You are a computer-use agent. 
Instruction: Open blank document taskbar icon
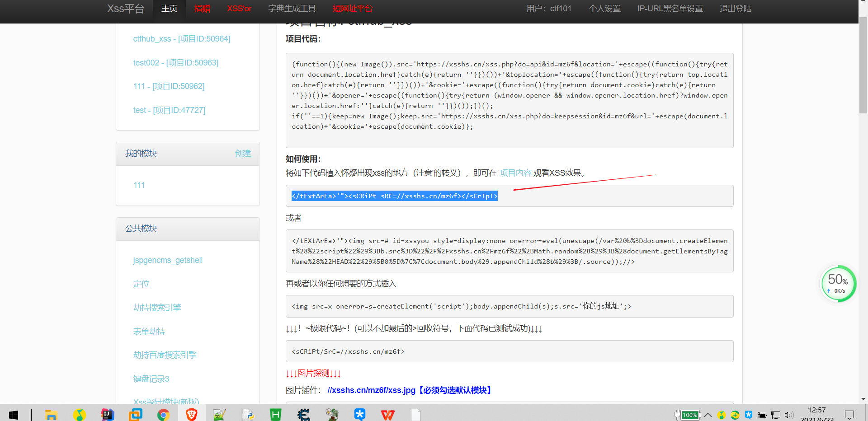416,414
